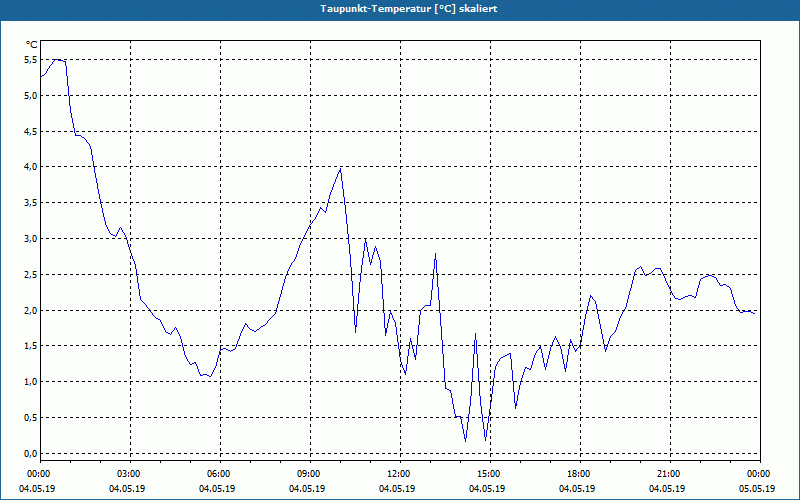Image resolution: width=800 pixels, height=500 pixels.
Task: Click the 09:00 time label
Action: [310, 474]
